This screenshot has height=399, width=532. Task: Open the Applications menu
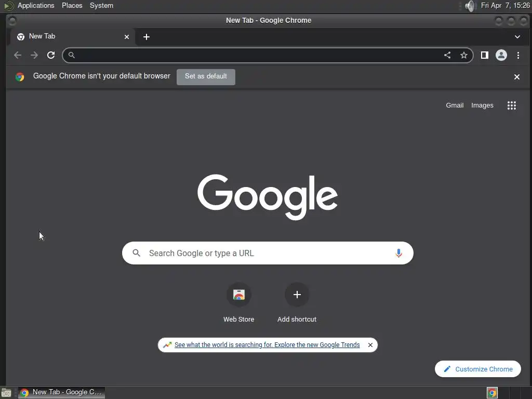[x=36, y=5]
